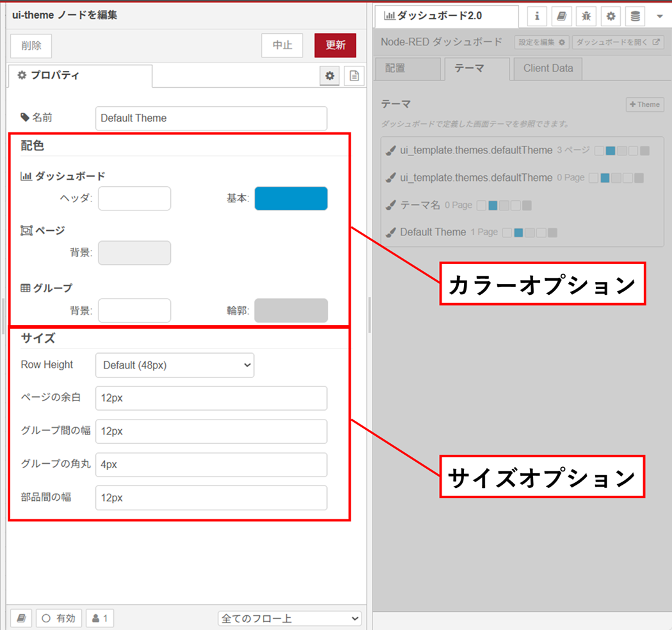Click the user count icon showing 1
672x630 pixels.
tap(100, 618)
